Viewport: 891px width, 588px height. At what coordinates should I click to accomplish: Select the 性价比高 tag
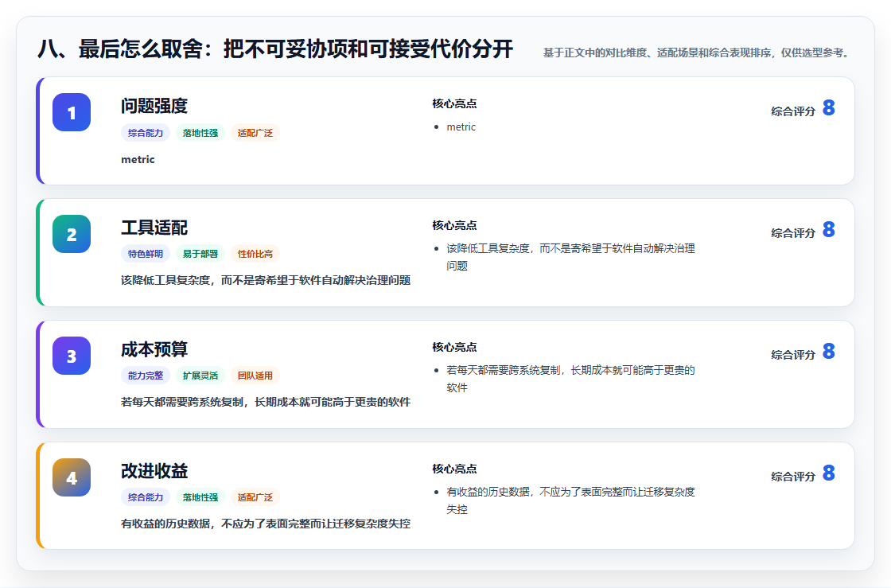(255, 253)
